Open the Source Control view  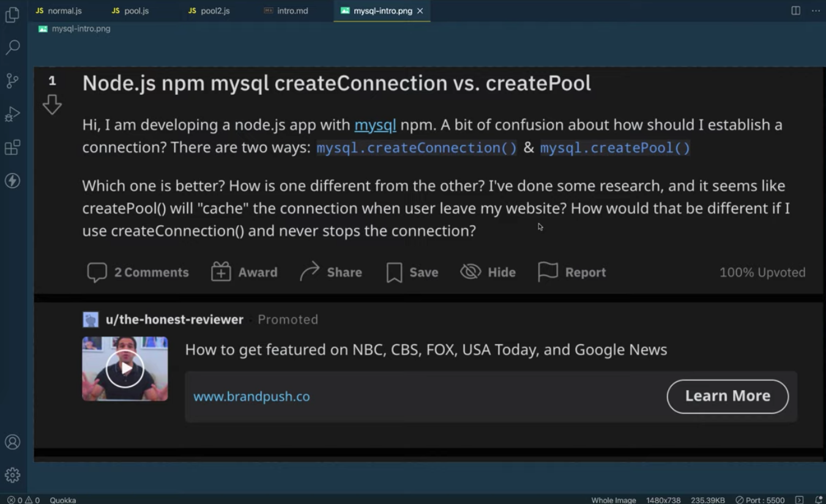point(12,81)
